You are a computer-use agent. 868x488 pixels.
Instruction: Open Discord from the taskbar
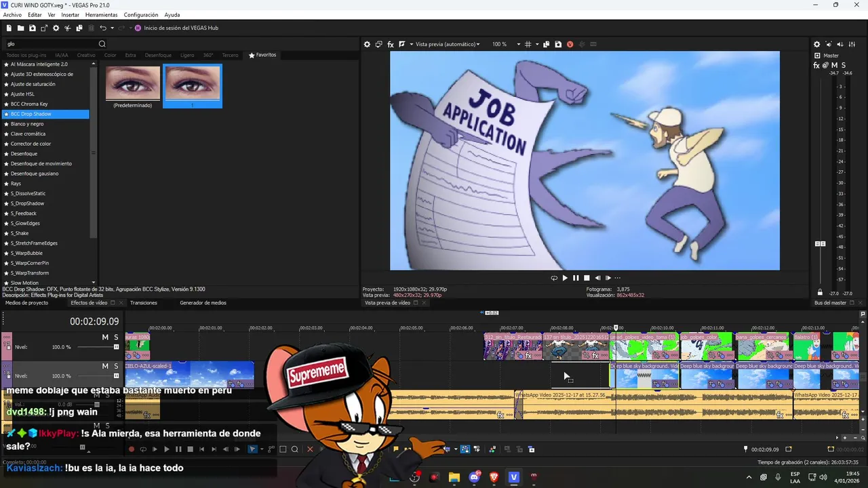click(474, 477)
